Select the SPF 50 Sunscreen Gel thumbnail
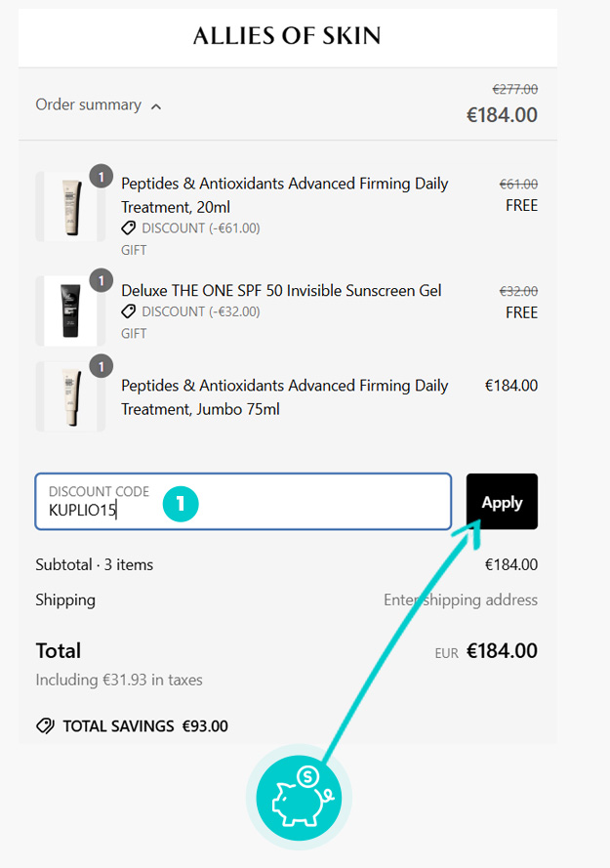This screenshot has width=610, height=868. pyautogui.click(x=70, y=311)
